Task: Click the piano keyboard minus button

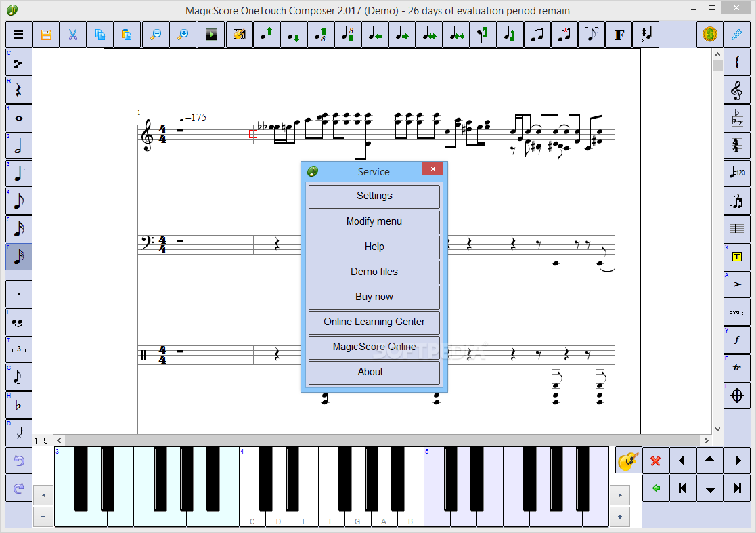Action: coord(43,517)
